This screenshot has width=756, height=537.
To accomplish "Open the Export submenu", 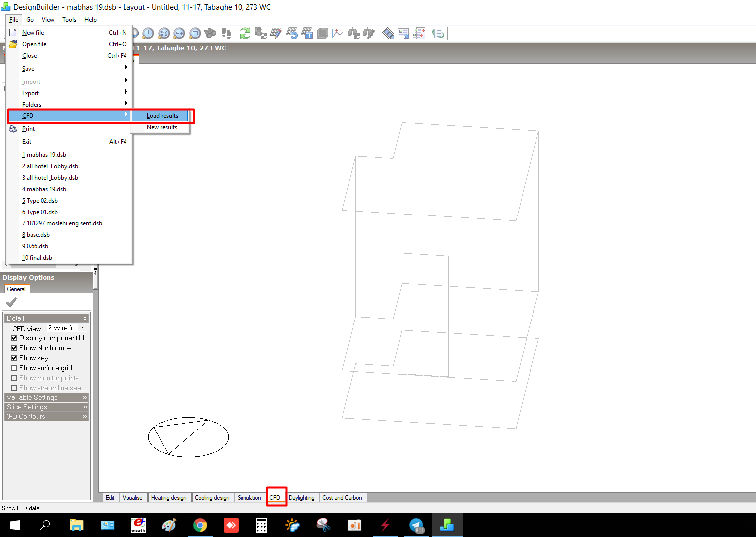I will coord(70,93).
